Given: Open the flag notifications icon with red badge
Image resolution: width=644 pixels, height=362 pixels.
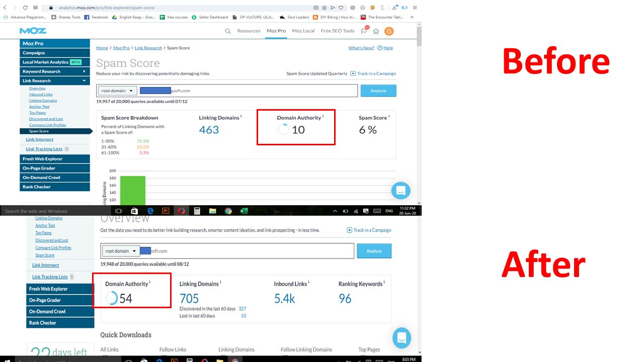Looking at the screenshot, I should click(364, 31).
